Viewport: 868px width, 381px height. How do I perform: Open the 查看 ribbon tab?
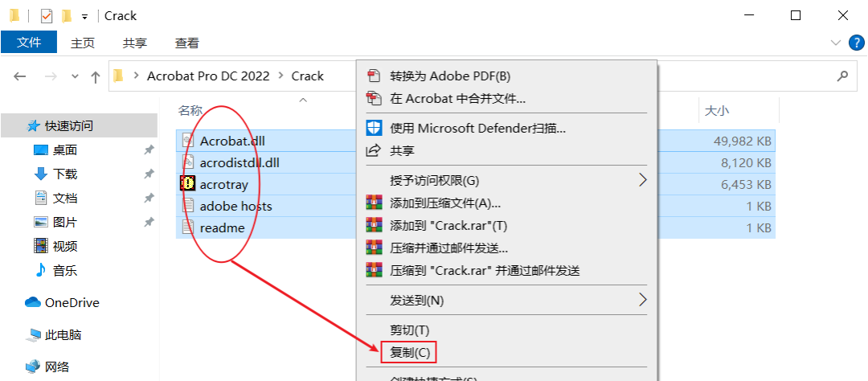[x=187, y=43]
